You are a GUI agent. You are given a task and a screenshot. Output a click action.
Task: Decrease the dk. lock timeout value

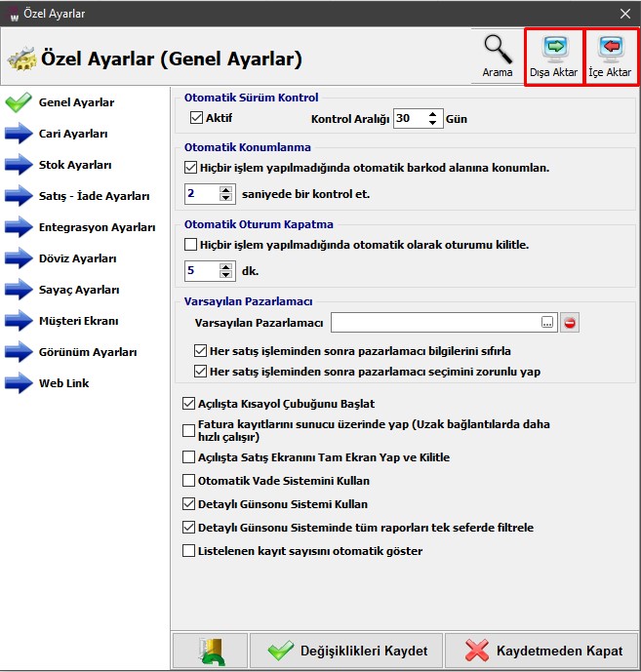click(x=226, y=275)
